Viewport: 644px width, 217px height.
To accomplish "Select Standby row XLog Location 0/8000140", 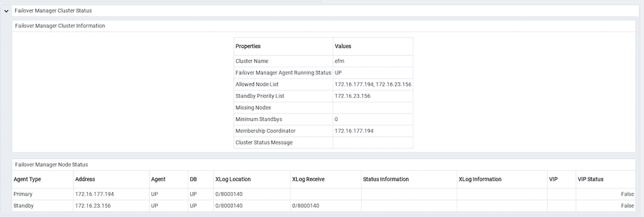I will click(x=252, y=206).
